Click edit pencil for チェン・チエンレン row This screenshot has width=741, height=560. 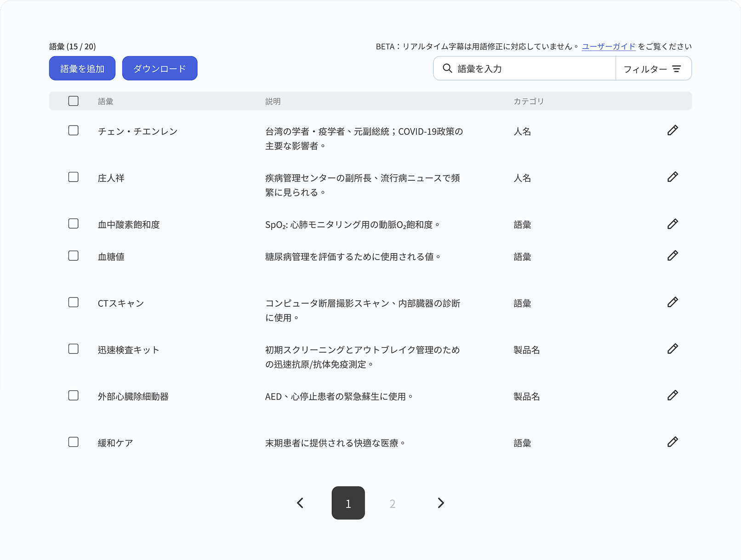(673, 131)
